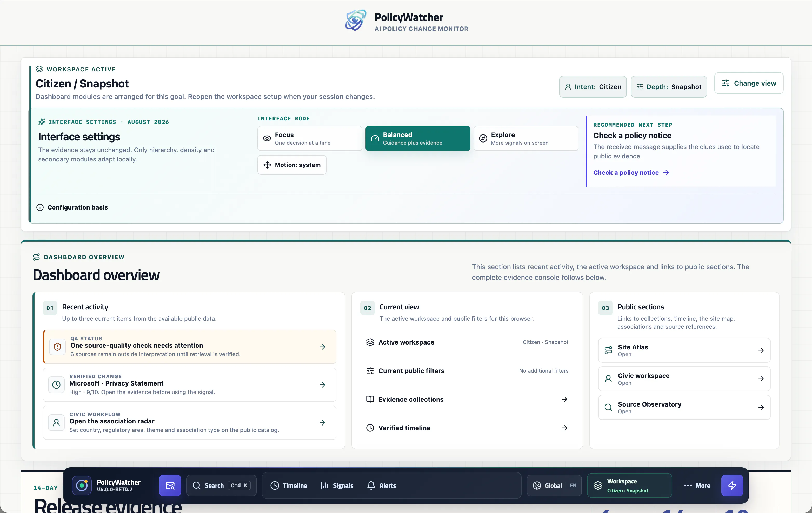The height and width of the screenshot is (513, 812).
Task: Open the association radar civic workflow item
Action: pyautogui.click(x=190, y=422)
